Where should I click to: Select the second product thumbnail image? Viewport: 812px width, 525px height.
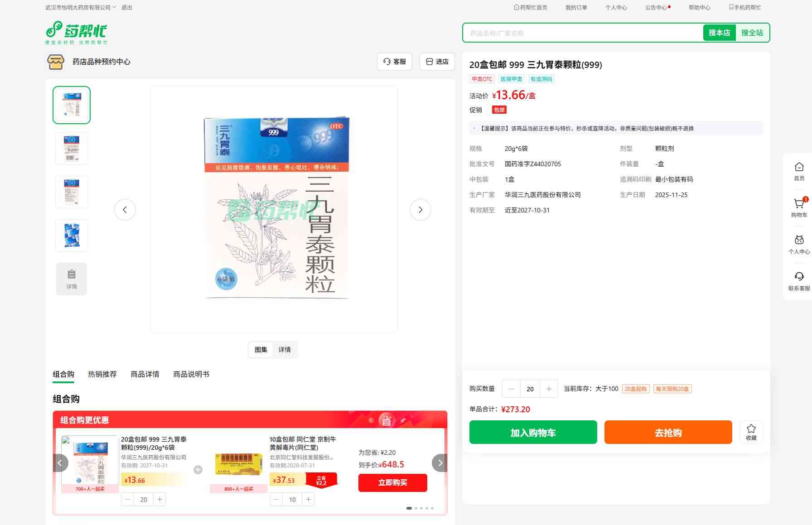tap(72, 148)
